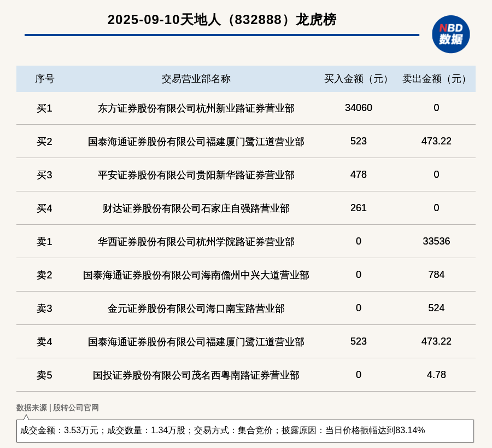The height and width of the screenshot is (448, 492).
Task: Click 财达证券股份有限公司石家庄自强路营业部
Action: pyautogui.click(x=196, y=208)
